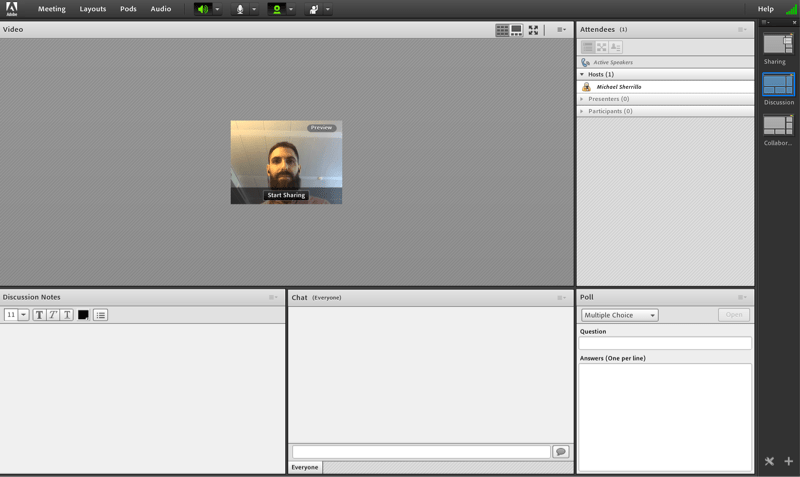Open speaker options dropdown arrow
The image size is (800, 477).
coord(217,9)
